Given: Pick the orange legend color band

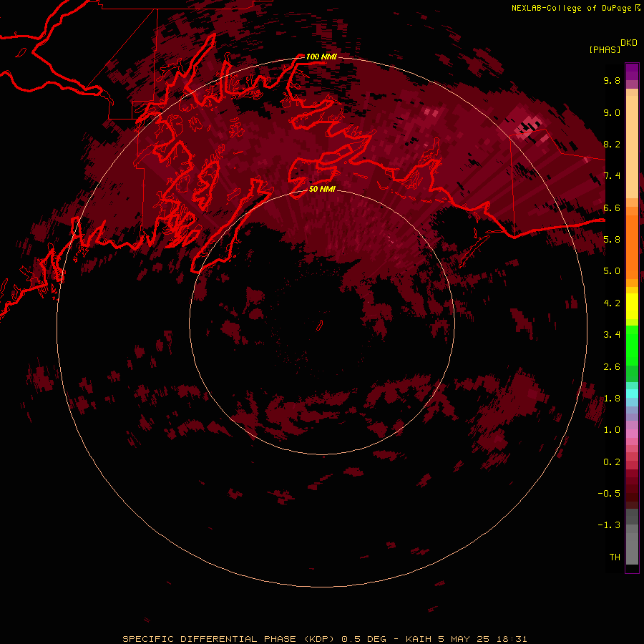Looking at the screenshot, I should point(632,246).
